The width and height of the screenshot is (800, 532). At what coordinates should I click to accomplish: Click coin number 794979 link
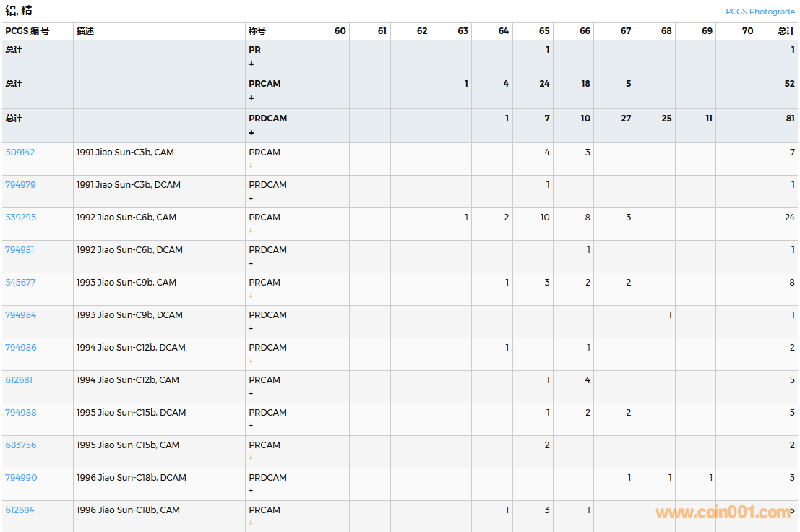click(x=20, y=185)
